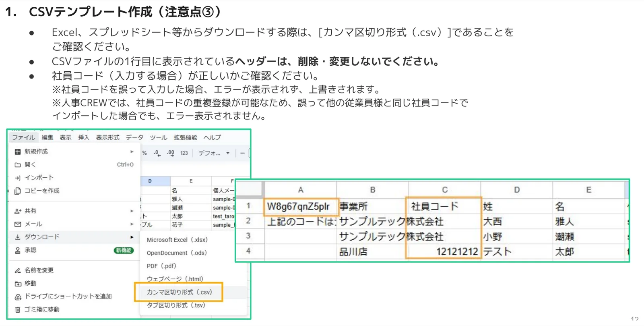Screen dimensions: 644x326
Task: Open the 表示形式 menu
Action: pos(107,137)
